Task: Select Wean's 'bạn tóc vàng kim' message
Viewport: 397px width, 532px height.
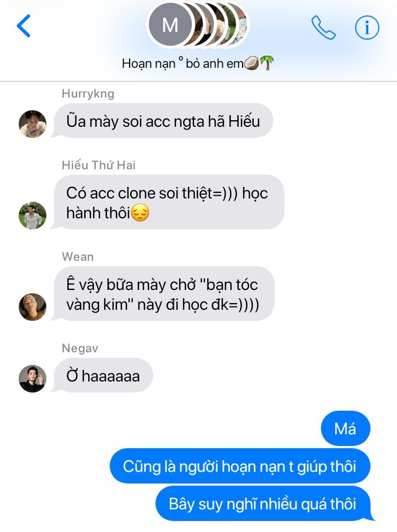Action: [x=164, y=294]
